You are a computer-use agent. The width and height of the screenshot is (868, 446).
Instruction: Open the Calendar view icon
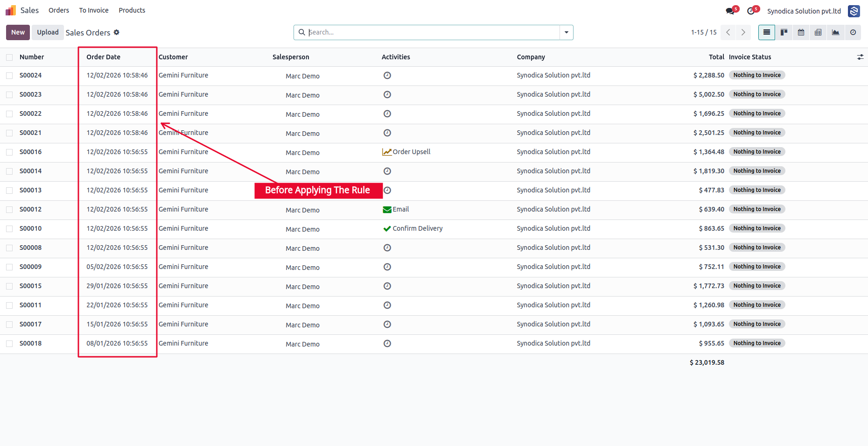click(801, 32)
